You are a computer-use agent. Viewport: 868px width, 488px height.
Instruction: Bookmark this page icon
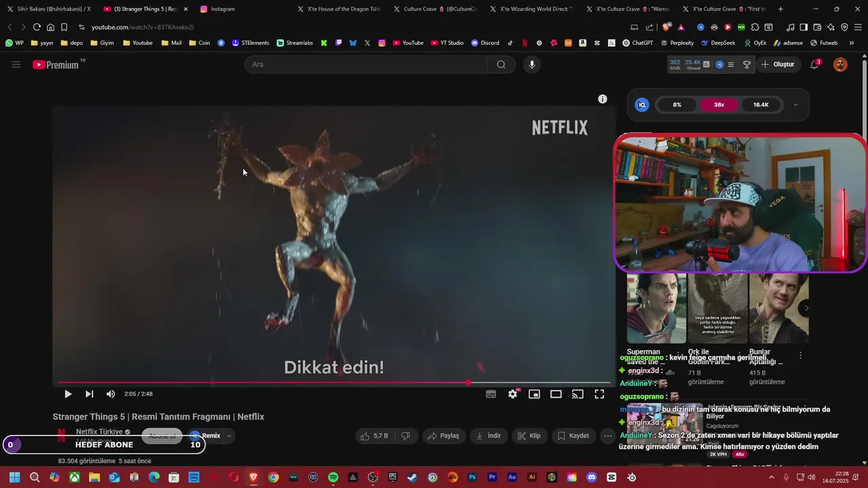tap(64, 27)
